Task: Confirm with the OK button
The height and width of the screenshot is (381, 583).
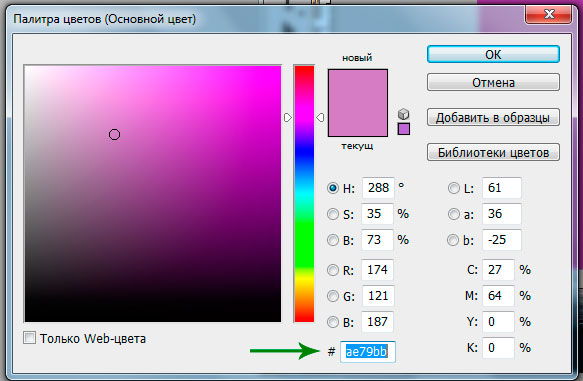Action: coord(493,54)
